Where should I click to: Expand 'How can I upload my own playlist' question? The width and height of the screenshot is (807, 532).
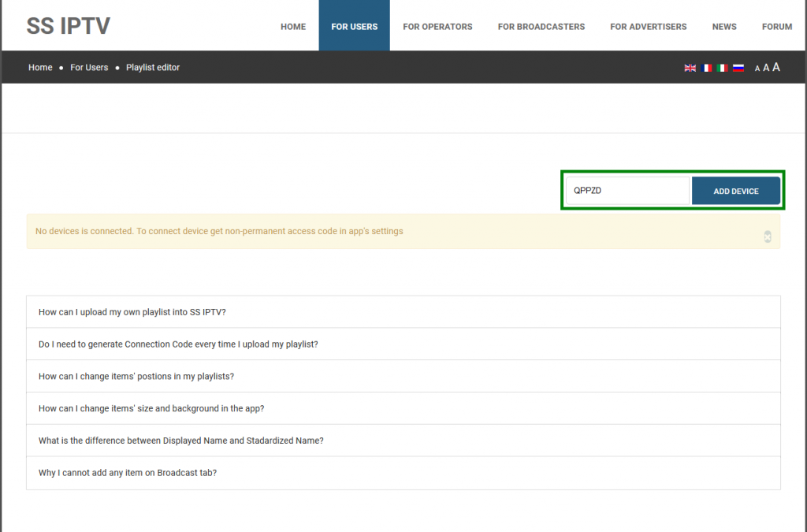coord(132,312)
